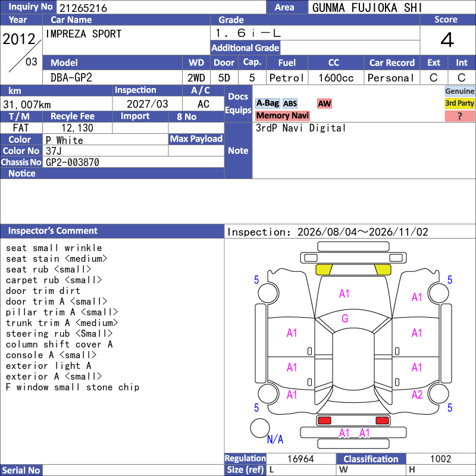The height and width of the screenshot is (476, 476).
Task: Click the A2 damage mark on the diagram
Action: (x=417, y=394)
